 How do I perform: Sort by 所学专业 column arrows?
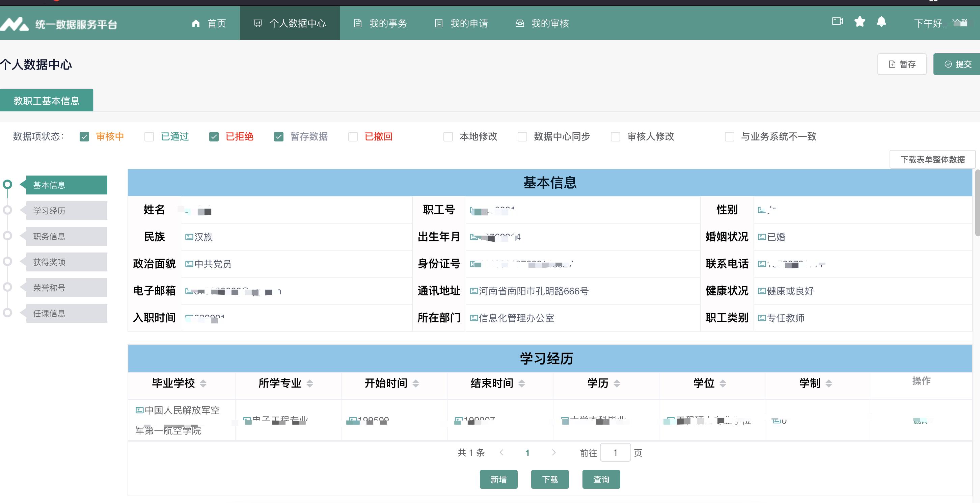[x=310, y=383]
